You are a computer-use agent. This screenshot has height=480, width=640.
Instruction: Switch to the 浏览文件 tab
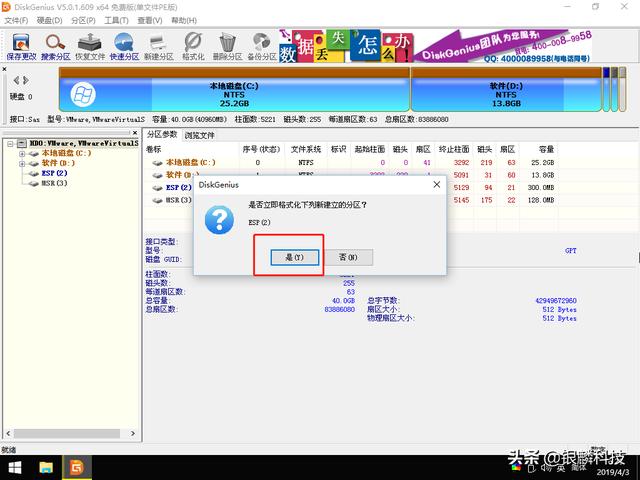pyautogui.click(x=200, y=136)
